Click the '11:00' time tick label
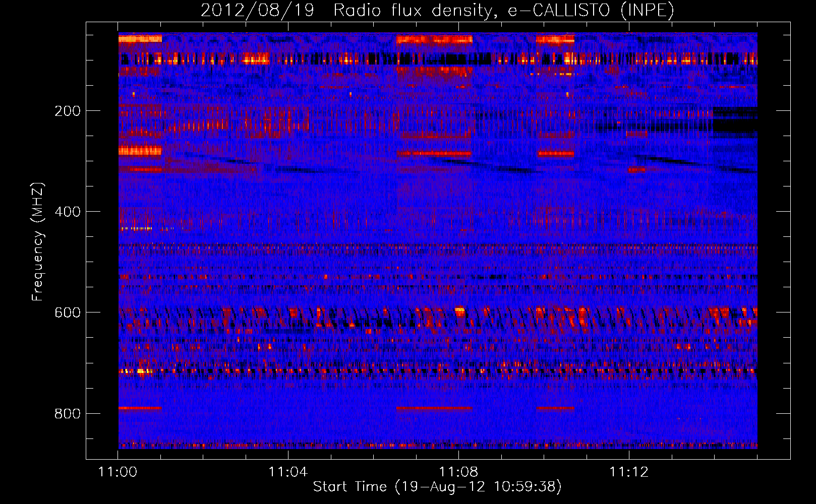 [118, 472]
